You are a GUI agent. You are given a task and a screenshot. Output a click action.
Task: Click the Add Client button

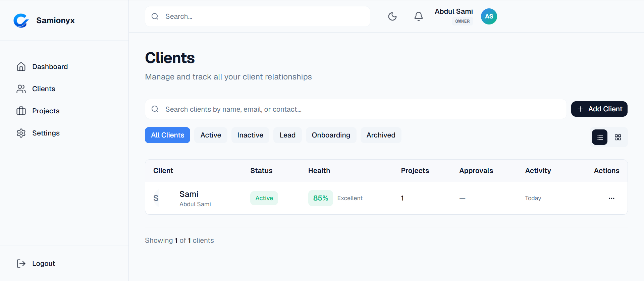tap(599, 109)
